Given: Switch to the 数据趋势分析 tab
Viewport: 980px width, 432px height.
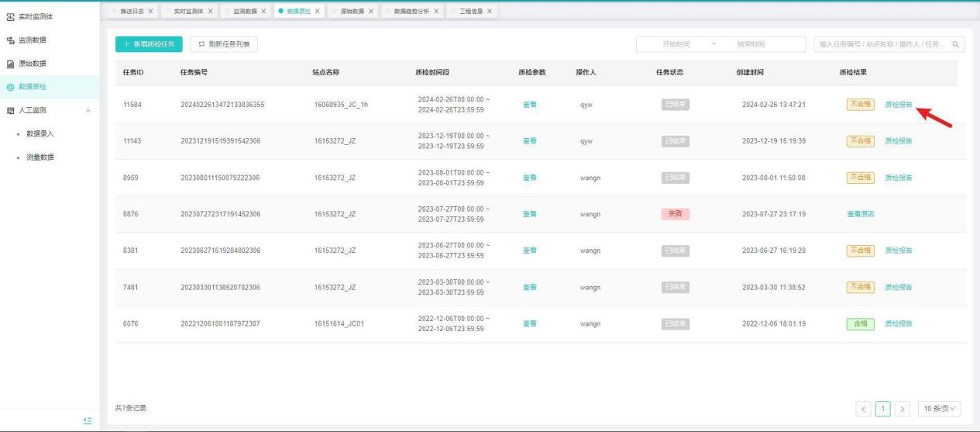Looking at the screenshot, I should (x=416, y=11).
